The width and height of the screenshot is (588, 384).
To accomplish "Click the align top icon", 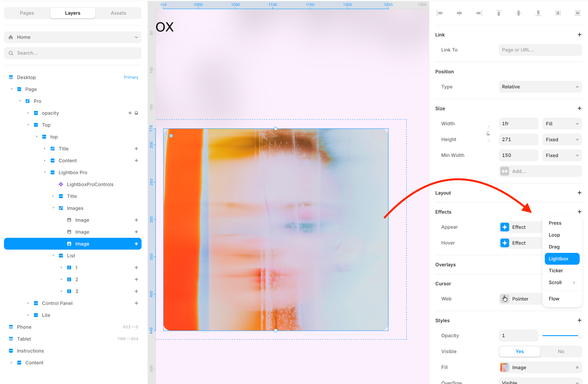I will [499, 13].
